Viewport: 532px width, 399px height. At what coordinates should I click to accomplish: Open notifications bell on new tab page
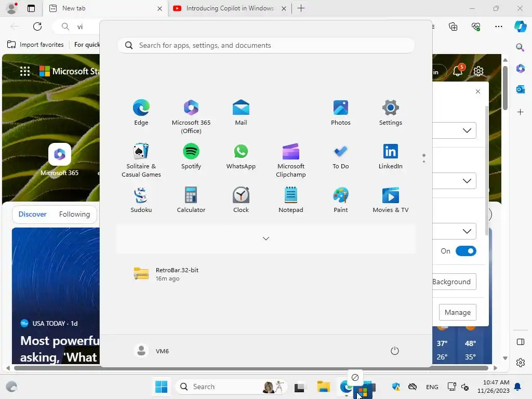click(x=458, y=71)
